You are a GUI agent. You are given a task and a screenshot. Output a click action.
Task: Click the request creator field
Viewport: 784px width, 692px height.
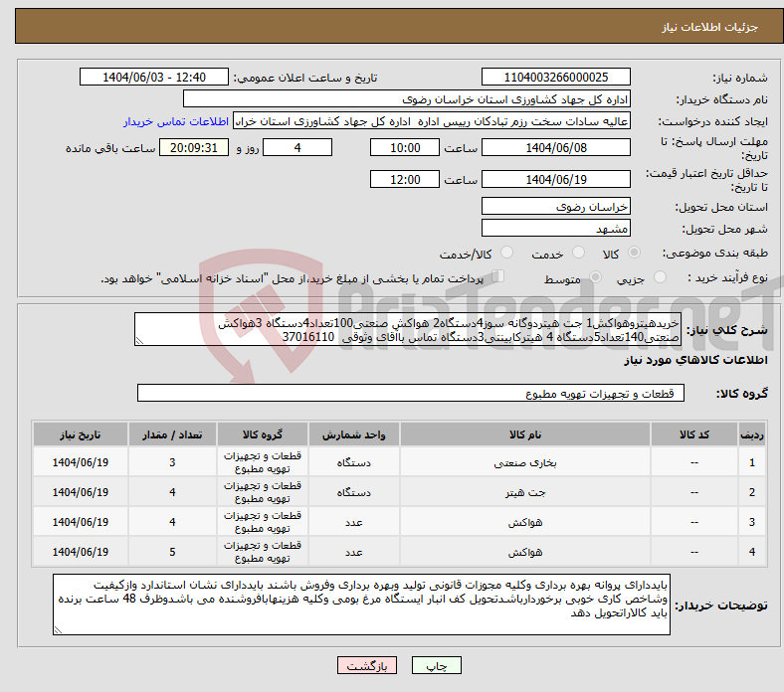coord(432,121)
